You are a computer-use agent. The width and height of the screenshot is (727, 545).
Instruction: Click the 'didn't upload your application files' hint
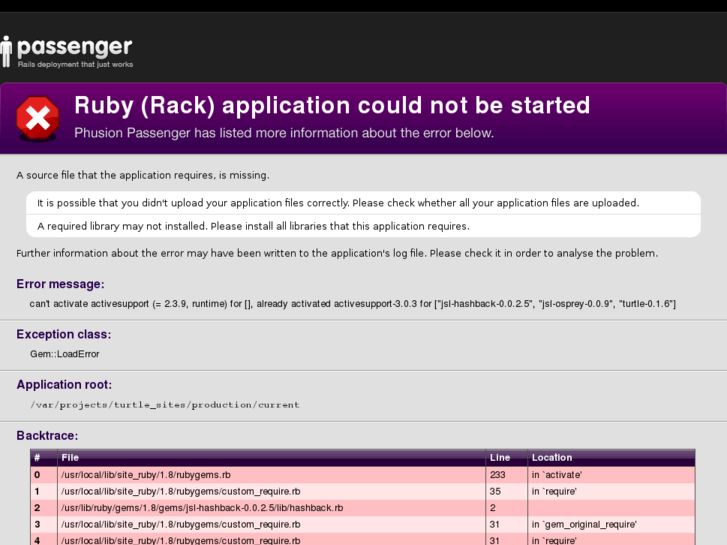tap(338, 203)
